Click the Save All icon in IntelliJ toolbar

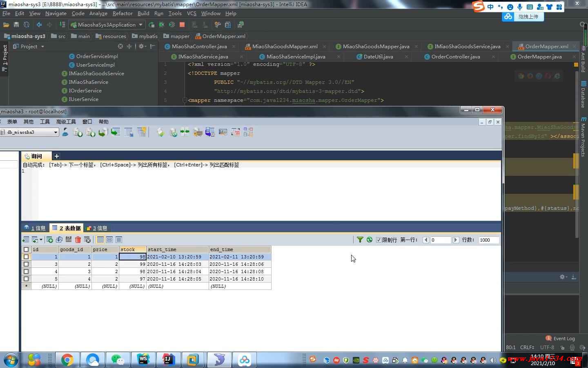point(16,25)
